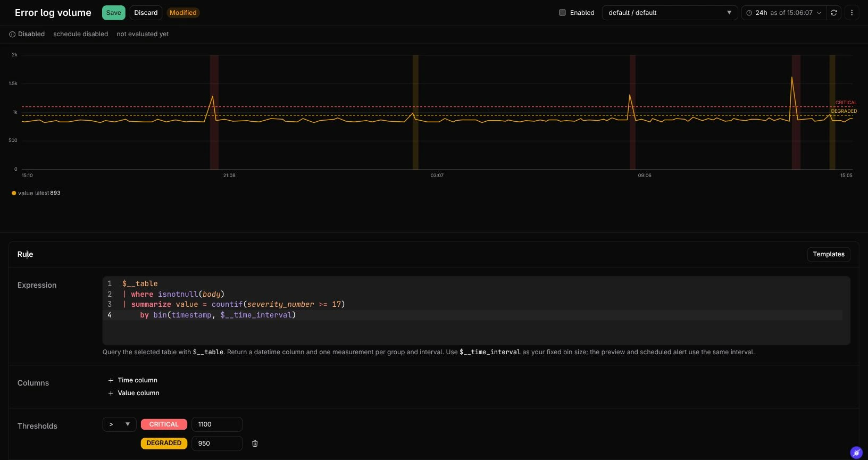The width and height of the screenshot is (868, 460).
Task: Toggle the Enabled checkbox
Action: [x=562, y=13]
